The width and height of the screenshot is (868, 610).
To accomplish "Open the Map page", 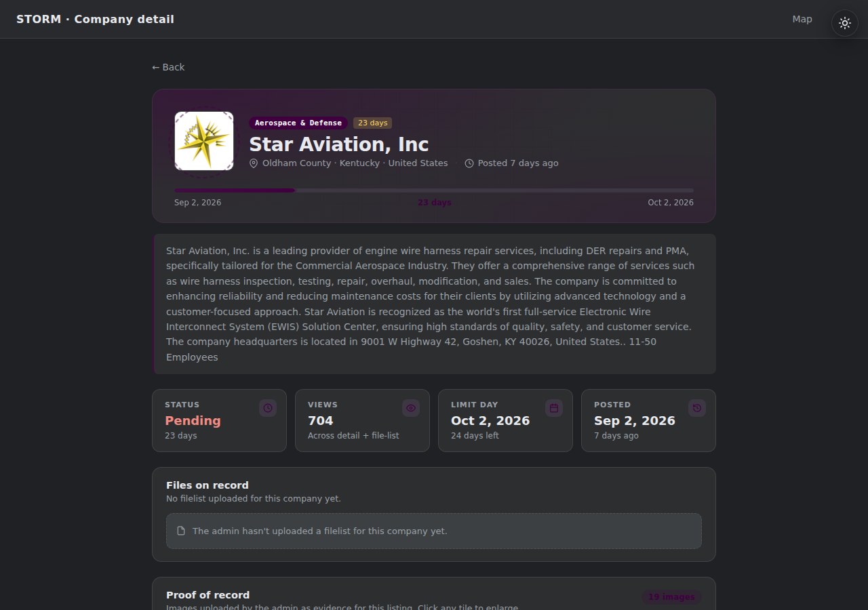I will pos(802,19).
